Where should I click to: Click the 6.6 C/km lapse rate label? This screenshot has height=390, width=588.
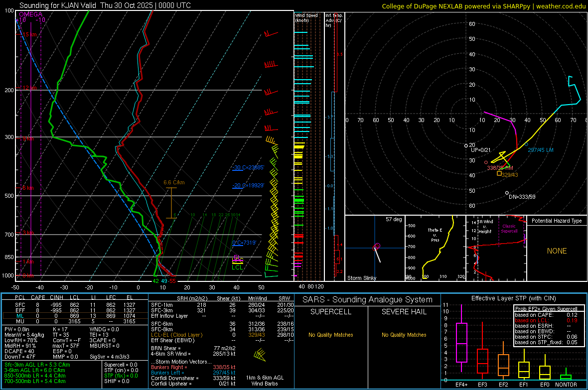(174, 183)
